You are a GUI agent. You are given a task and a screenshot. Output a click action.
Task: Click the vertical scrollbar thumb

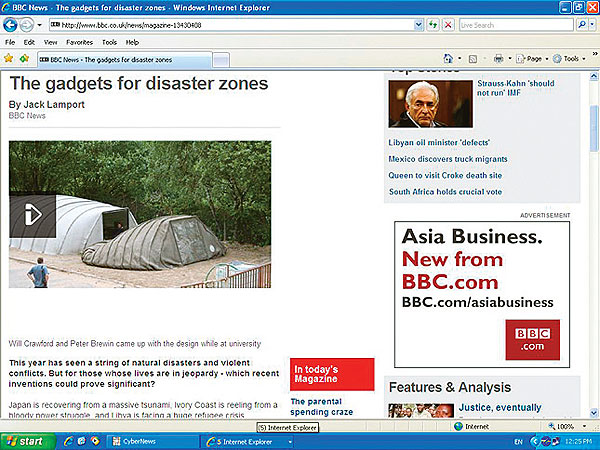(x=594, y=127)
